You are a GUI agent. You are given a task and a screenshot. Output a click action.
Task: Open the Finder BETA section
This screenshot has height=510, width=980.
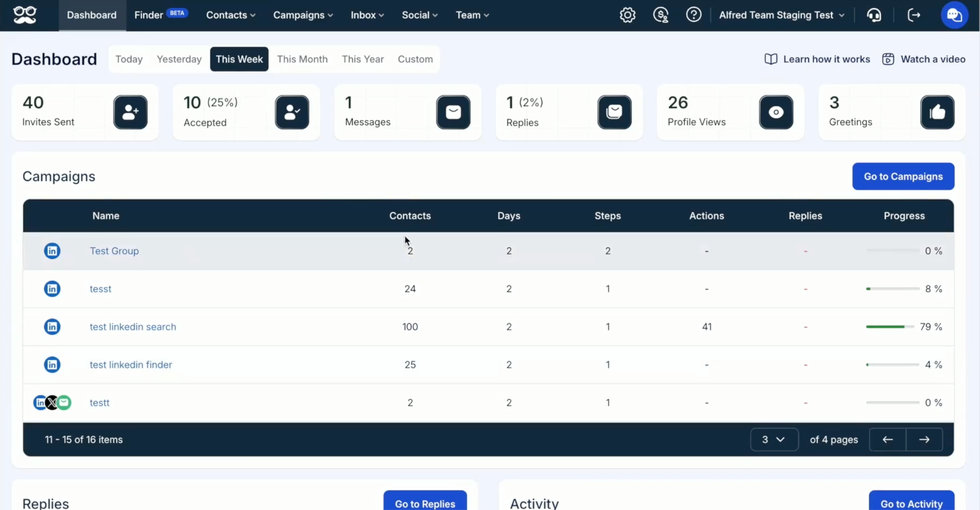click(x=160, y=15)
